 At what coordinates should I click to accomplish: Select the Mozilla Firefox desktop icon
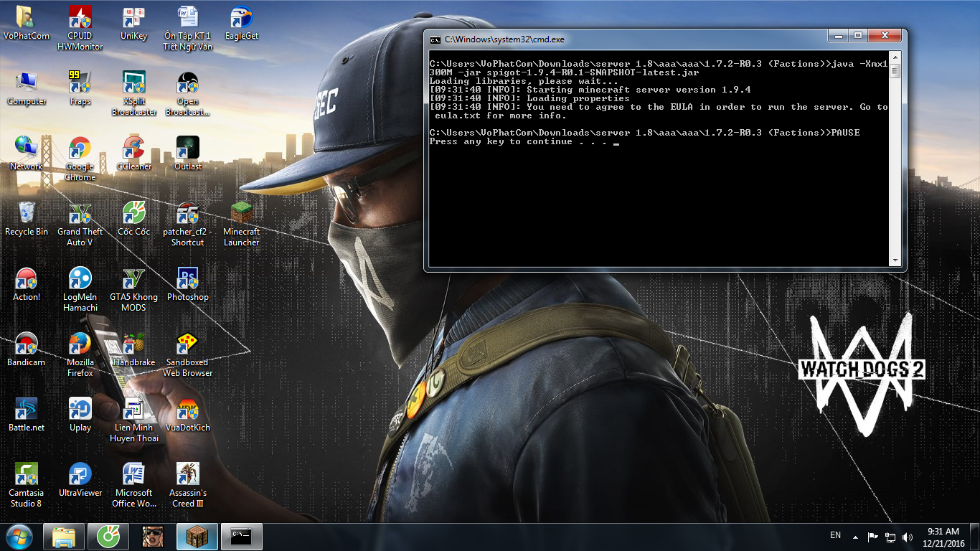[x=80, y=344]
